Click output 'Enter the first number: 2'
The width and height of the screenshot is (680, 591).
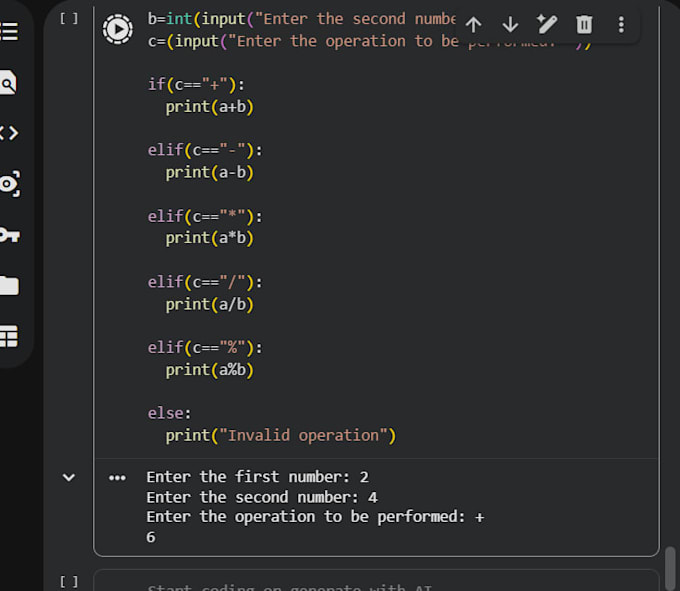258,477
